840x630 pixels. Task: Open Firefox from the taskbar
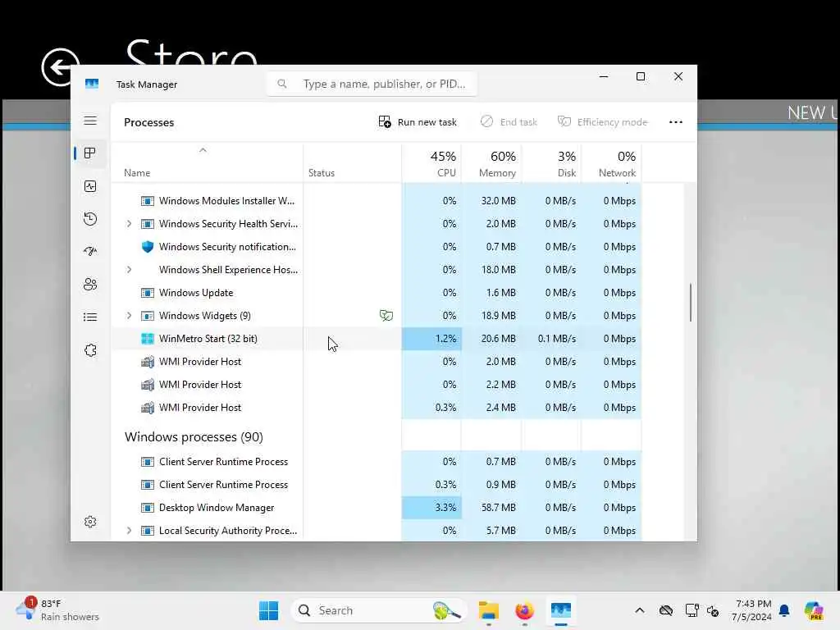tap(524, 610)
